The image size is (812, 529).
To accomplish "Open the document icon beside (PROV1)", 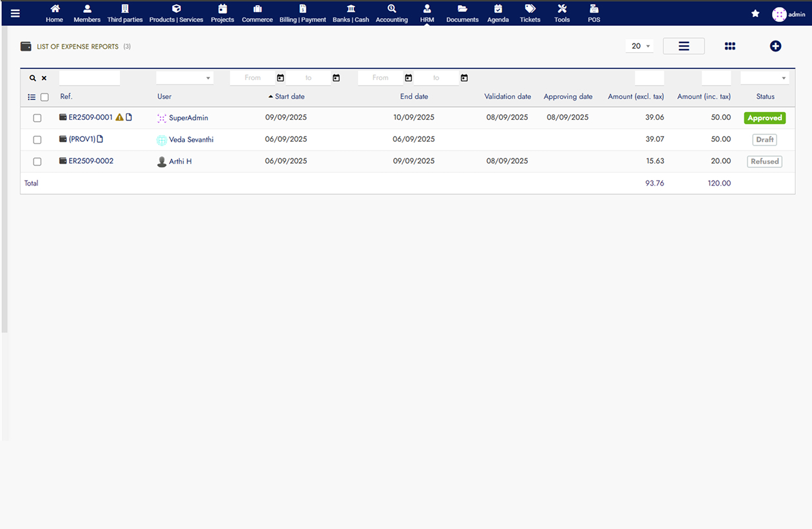I will [x=100, y=139].
